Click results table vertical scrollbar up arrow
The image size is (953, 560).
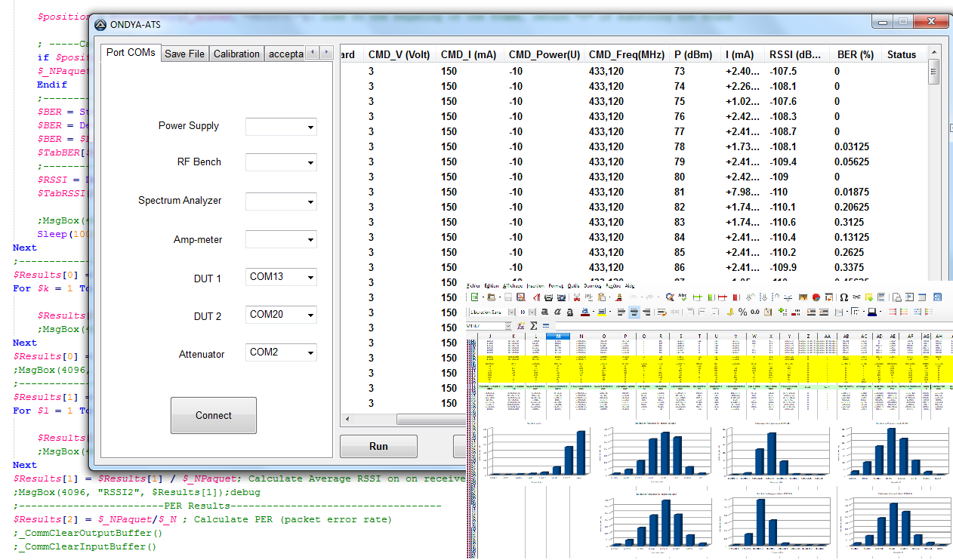point(934,54)
